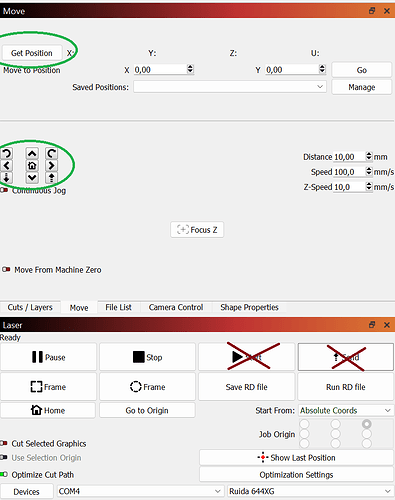This screenshot has width=395, height=500.
Task: Click into the Speed 100,0 value field
Action: click(x=350, y=172)
